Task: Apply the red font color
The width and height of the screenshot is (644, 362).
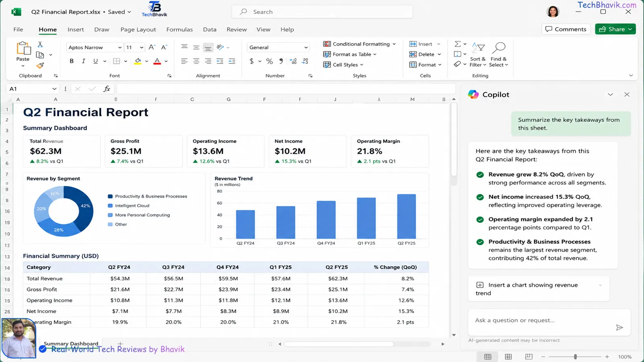Action: click(157, 61)
